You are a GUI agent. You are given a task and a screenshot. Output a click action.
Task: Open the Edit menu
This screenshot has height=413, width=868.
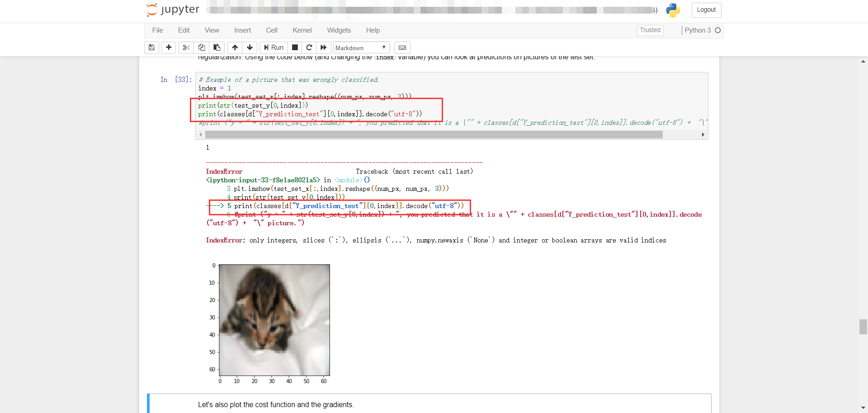tap(184, 30)
